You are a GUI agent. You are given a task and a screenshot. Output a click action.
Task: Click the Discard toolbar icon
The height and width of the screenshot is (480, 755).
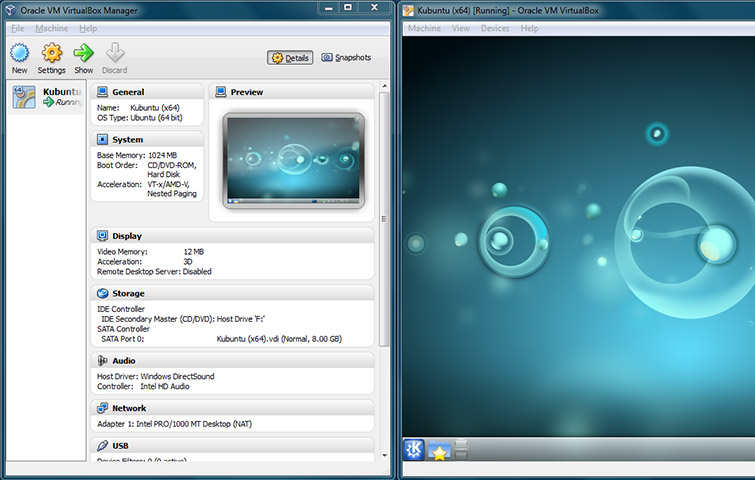pyautogui.click(x=115, y=52)
